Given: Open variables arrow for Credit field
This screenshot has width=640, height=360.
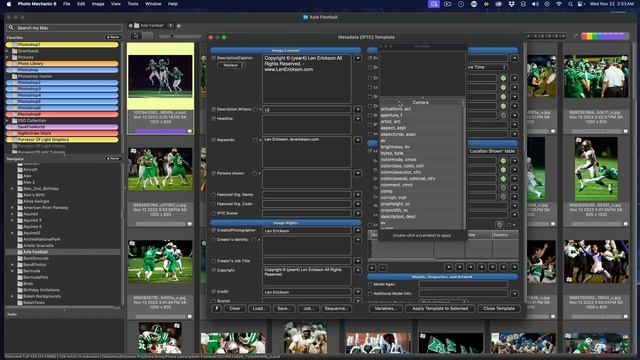Looking at the screenshot, I should [x=358, y=292].
